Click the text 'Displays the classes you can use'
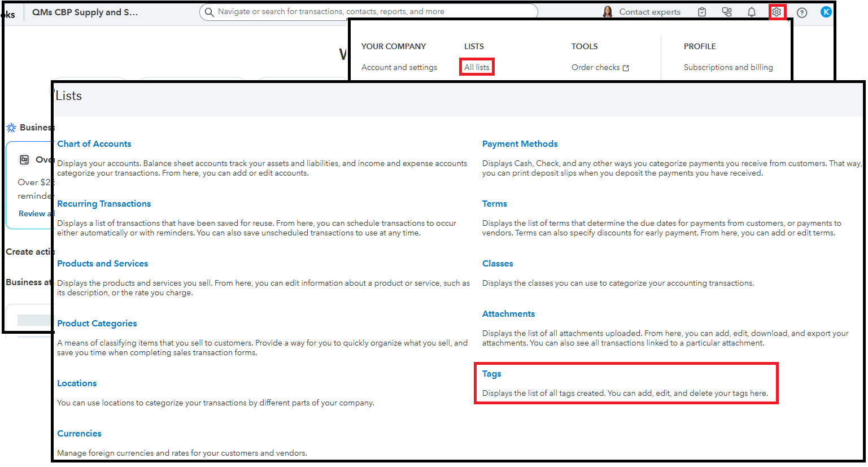This screenshot has height=467, width=868. pos(618,283)
